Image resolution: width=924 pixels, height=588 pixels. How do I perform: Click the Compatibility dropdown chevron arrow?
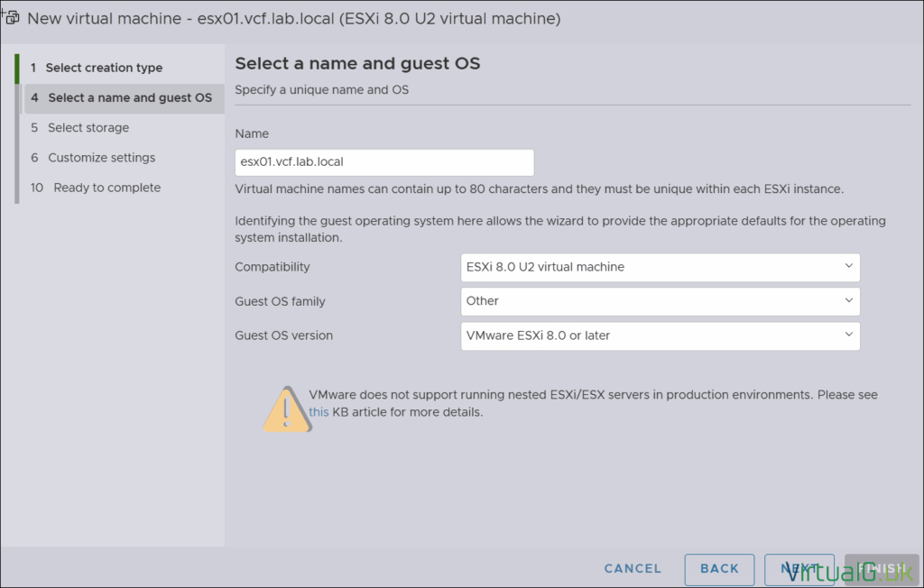pyautogui.click(x=848, y=266)
